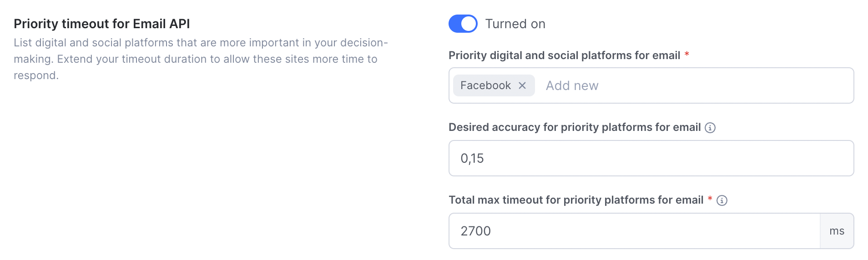Click the description text about extending timeout
The height and width of the screenshot is (260, 868).
[201, 59]
